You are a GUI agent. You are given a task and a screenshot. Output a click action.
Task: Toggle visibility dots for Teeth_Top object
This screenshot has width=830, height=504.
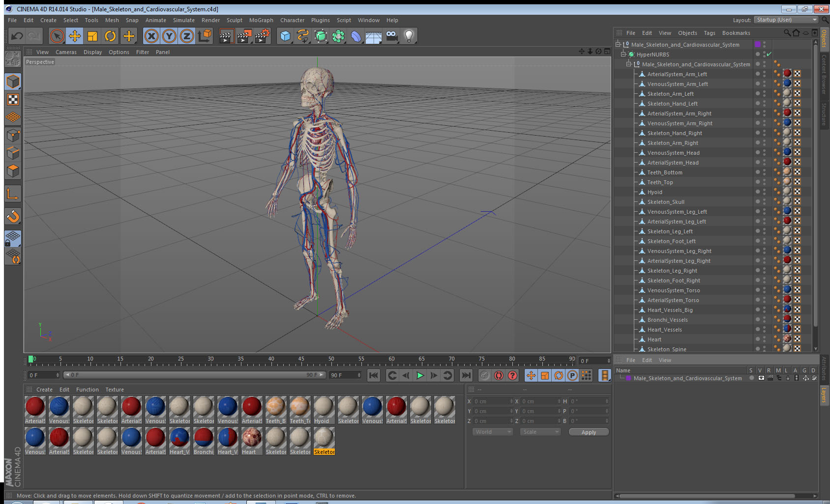764,182
